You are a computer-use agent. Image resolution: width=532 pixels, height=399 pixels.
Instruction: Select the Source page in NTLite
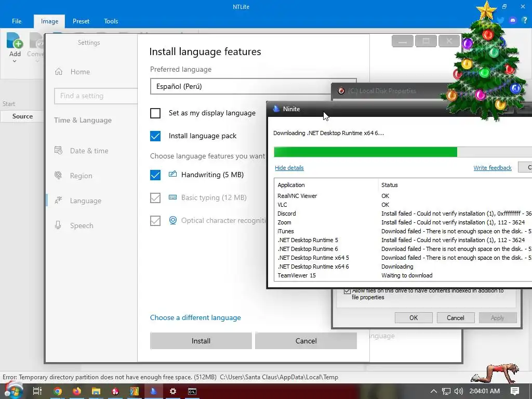(x=22, y=116)
